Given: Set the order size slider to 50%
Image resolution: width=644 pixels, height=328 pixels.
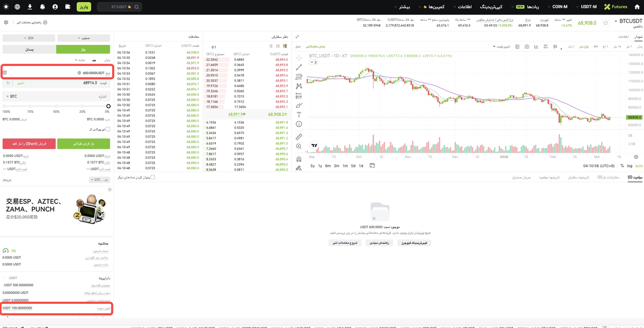Looking at the screenshot, I should tap(56, 106).
